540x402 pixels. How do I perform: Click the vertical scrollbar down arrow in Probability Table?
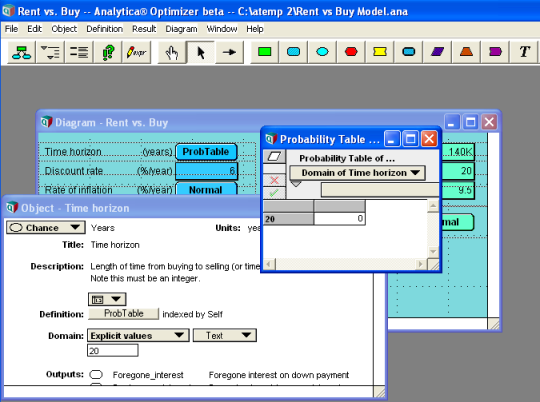[x=433, y=252]
